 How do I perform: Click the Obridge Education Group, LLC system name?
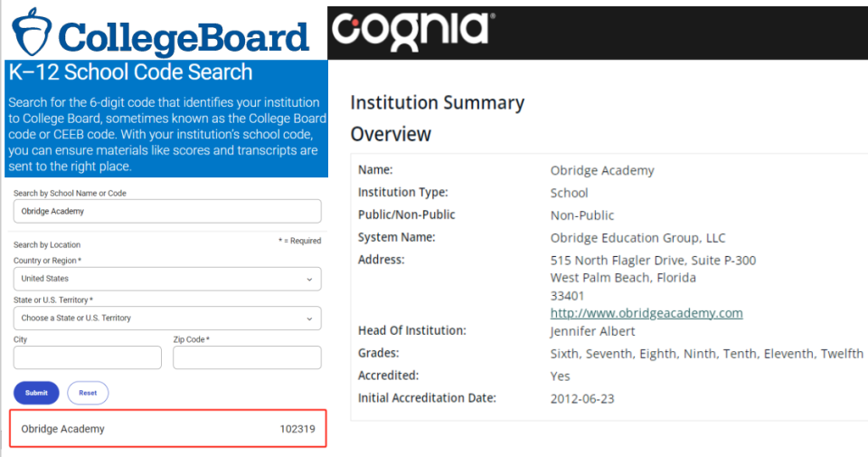point(637,238)
